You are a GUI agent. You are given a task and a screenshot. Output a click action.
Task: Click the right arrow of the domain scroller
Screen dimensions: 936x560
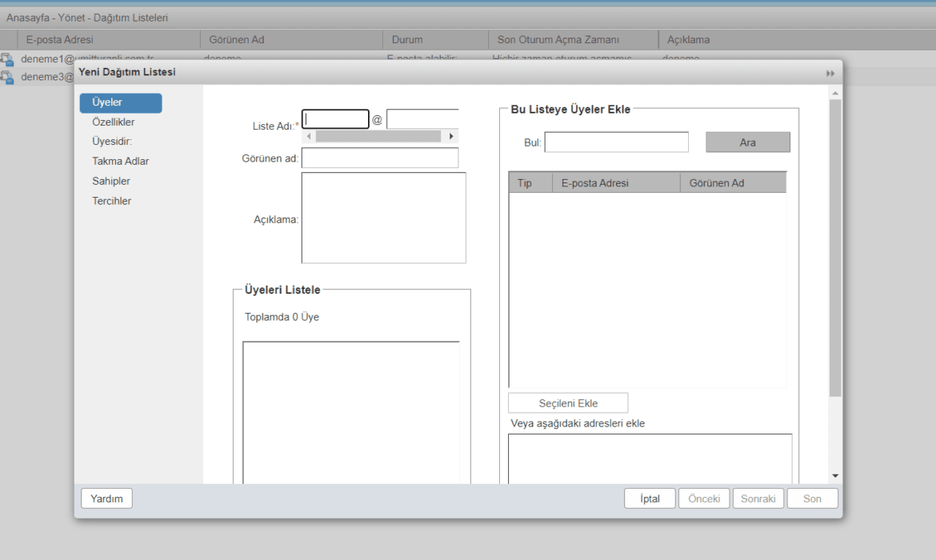[451, 136]
